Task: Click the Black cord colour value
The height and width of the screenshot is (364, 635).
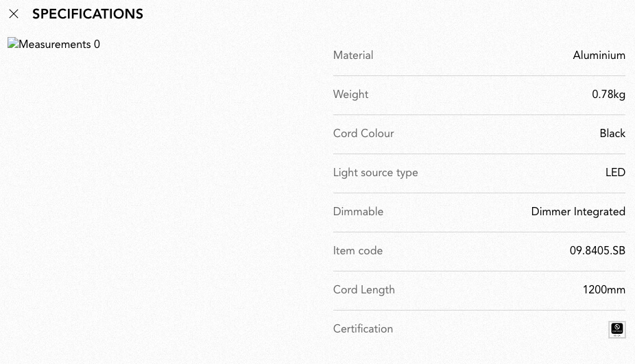Action: coord(612,134)
